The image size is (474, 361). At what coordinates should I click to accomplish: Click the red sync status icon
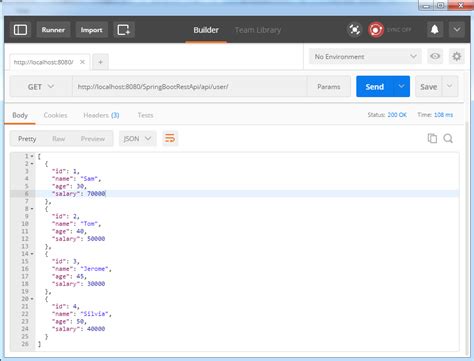(376, 30)
